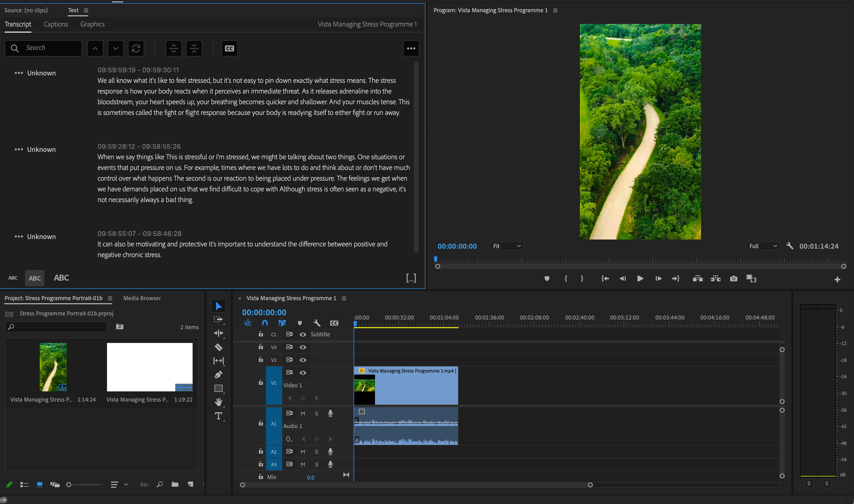Switch to the Captions tab
The width and height of the screenshot is (854, 504).
pos(56,24)
